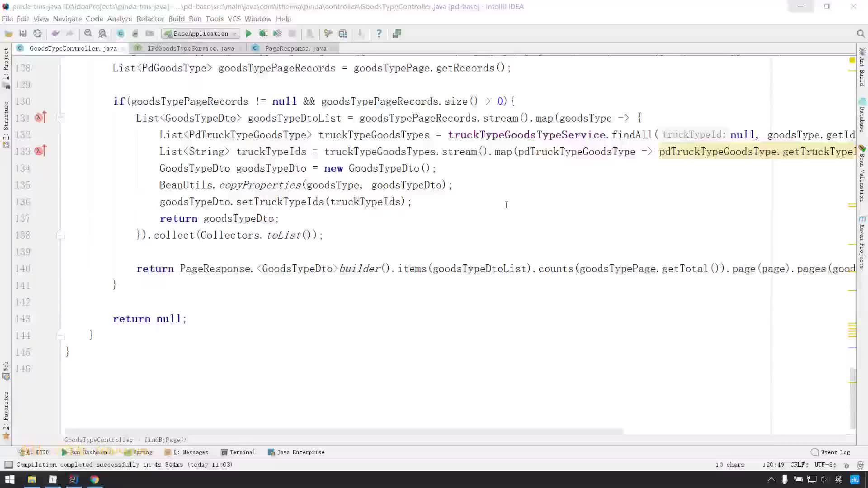Open the Ant Build side panel
868x488 pixels.
[x=862, y=66]
